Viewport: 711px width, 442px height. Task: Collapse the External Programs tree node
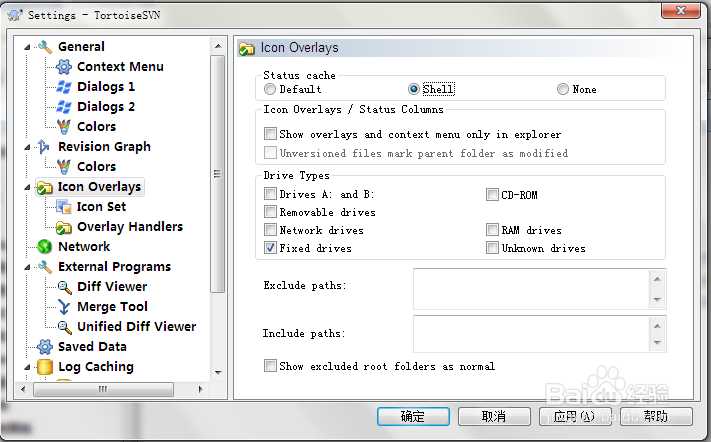27,267
